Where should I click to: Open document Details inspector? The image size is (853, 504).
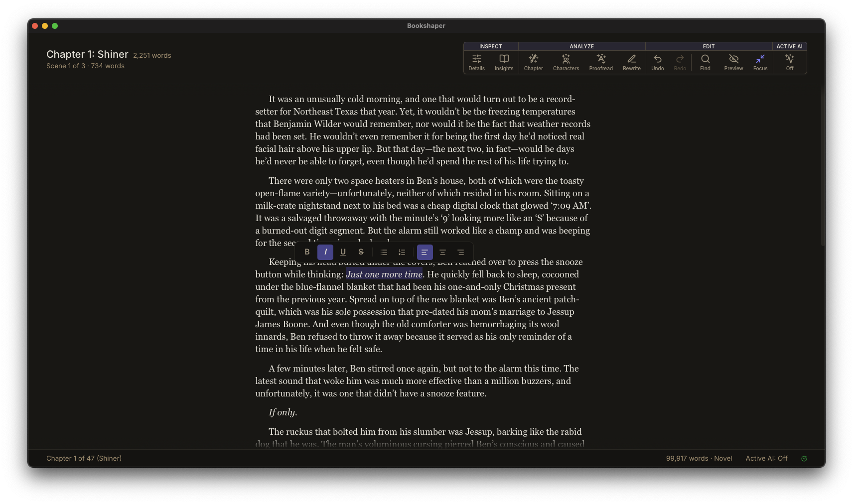pos(476,62)
